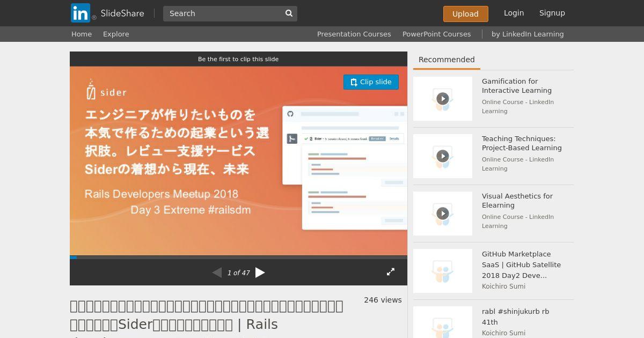
Task: Click the 246 views count
Action: (383, 300)
